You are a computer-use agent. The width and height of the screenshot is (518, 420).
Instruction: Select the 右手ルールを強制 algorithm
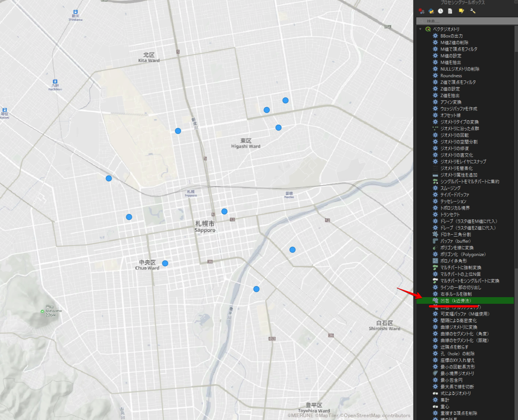pos(456,294)
